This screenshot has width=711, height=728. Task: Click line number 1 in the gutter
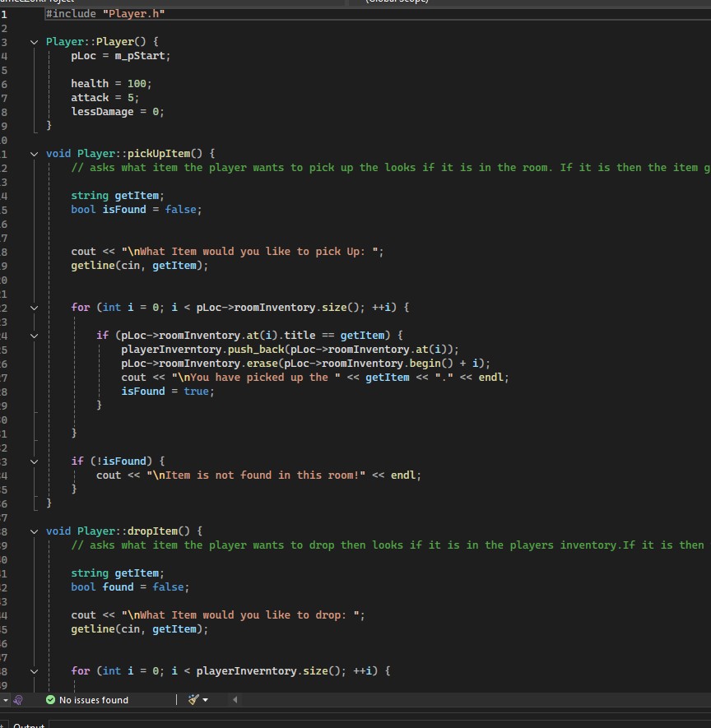(x=4, y=14)
